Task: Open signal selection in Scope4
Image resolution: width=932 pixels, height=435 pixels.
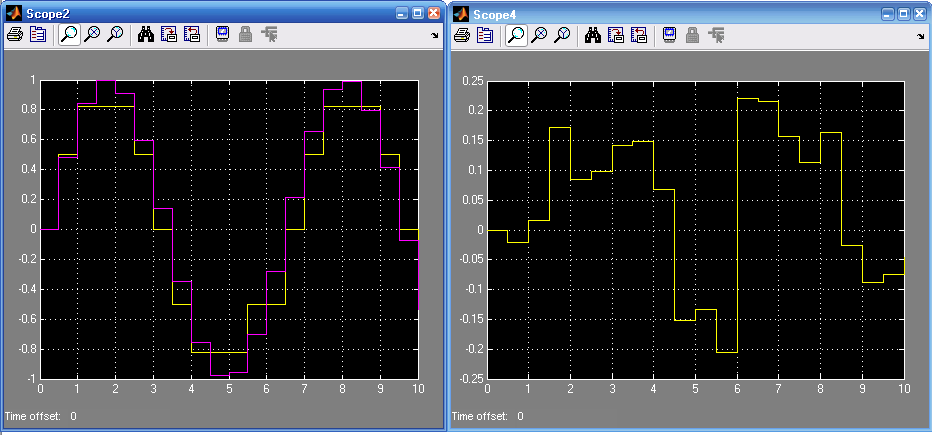Action: click(x=716, y=35)
